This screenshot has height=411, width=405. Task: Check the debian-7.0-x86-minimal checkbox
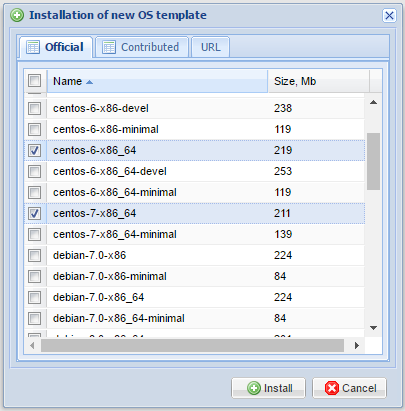pyautogui.click(x=34, y=276)
